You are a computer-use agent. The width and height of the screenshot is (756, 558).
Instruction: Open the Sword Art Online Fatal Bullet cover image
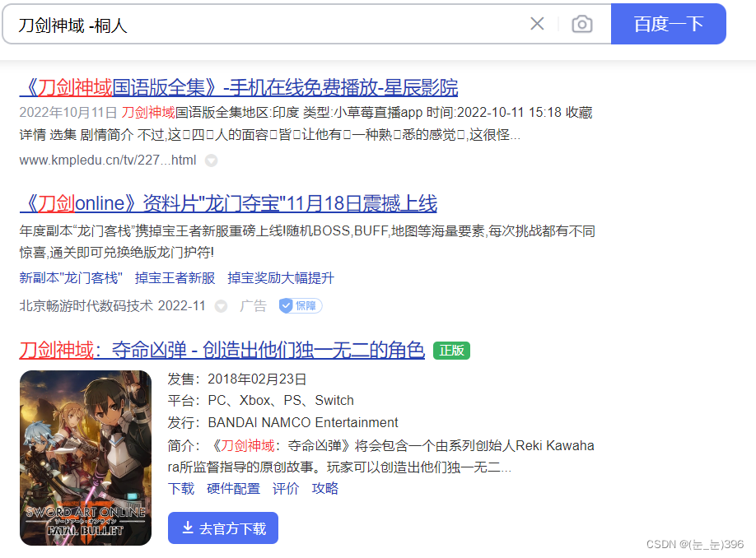[86, 458]
